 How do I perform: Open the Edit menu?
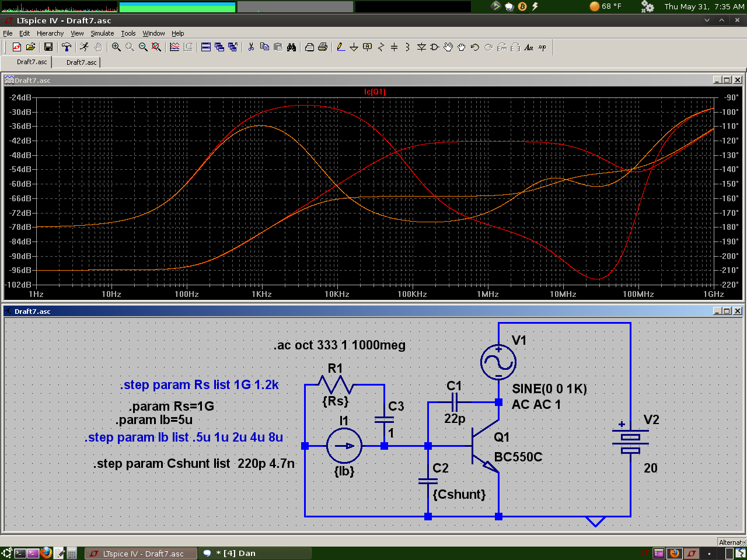click(25, 33)
